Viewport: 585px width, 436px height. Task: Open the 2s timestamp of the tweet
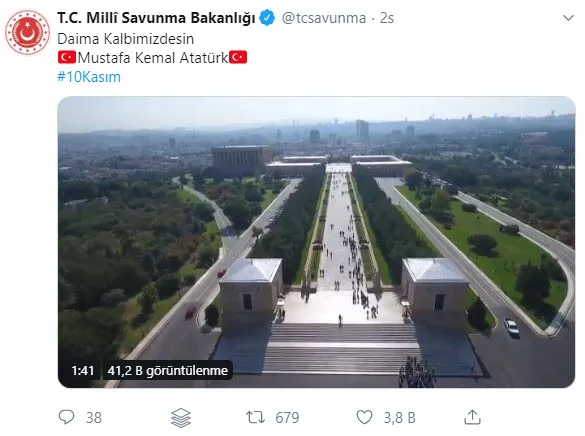387,18
